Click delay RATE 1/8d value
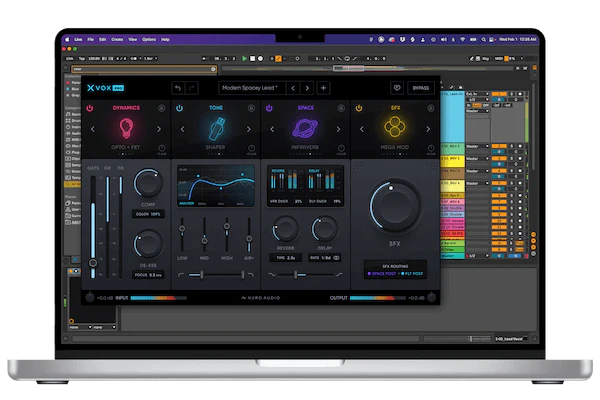 click(324, 258)
